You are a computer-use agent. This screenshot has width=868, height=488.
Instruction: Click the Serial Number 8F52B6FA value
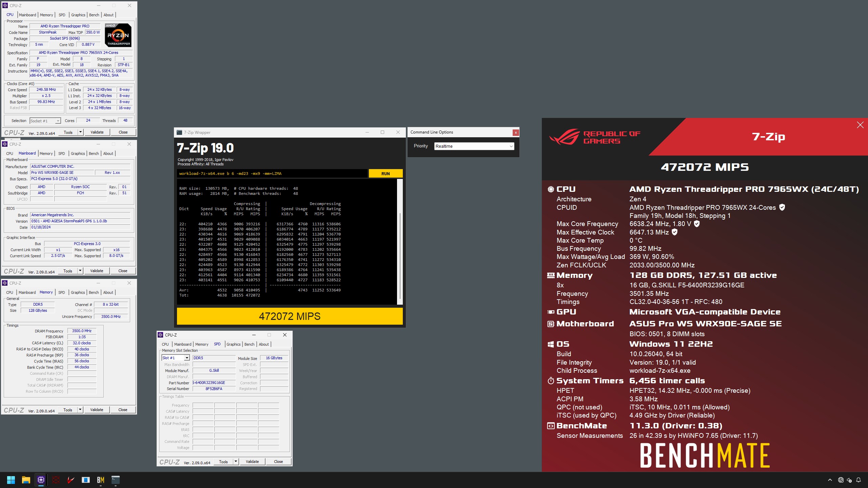[214, 389]
